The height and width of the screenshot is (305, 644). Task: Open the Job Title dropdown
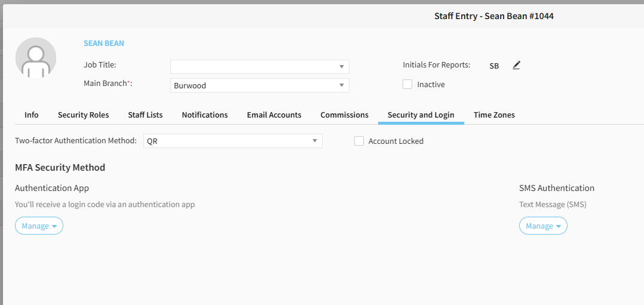tap(342, 67)
